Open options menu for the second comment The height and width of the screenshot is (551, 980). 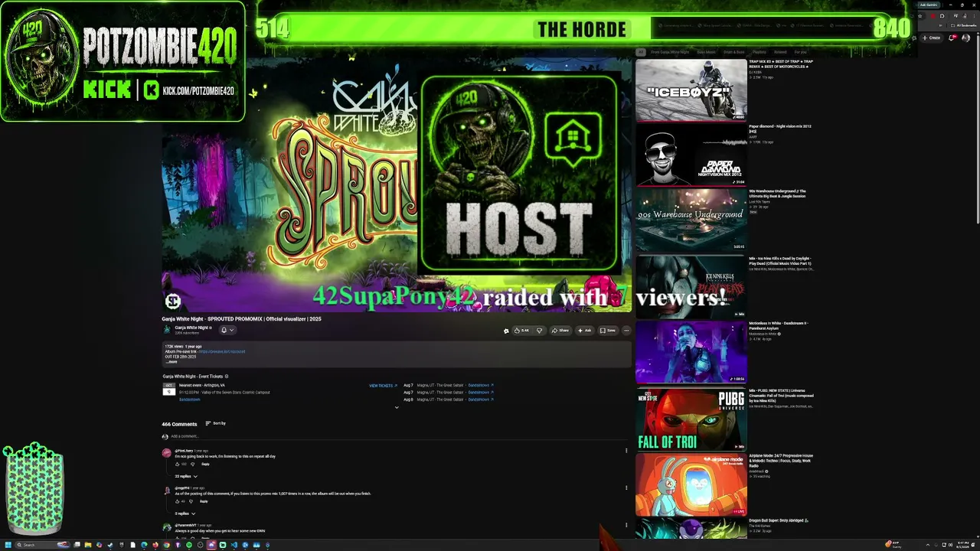click(x=626, y=487)
